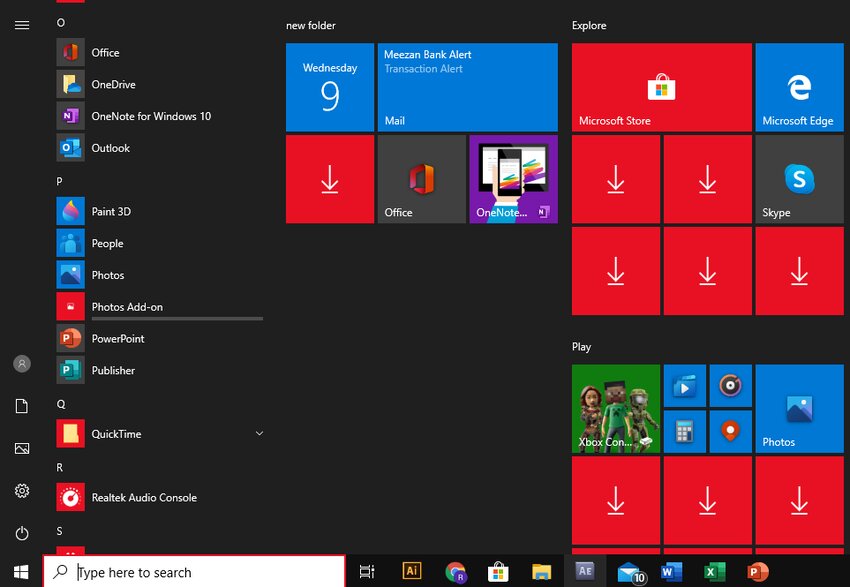Open Excel from the taskbar
The width and height of the screenshot is (850, 587).
pos(714,572)
